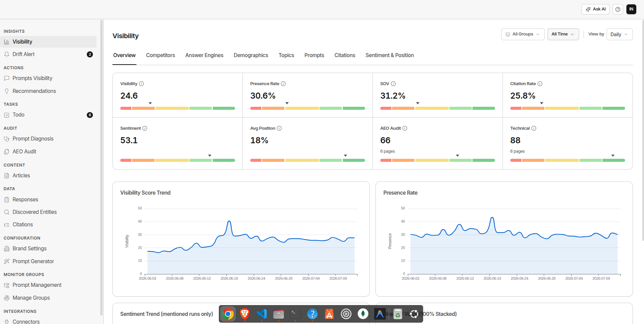The width and height of the screenshot is (644, 324).
Task: Click the AEO Audit card info icon
Action: (405, 128)
